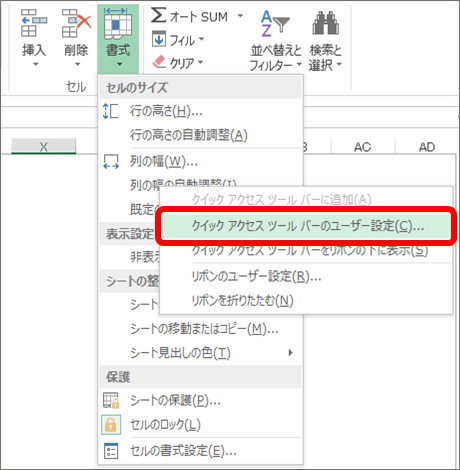The image size is (460, 470).
Task: Open the 検索と選択 dropdown arrow
Action: tap(339, 64)
